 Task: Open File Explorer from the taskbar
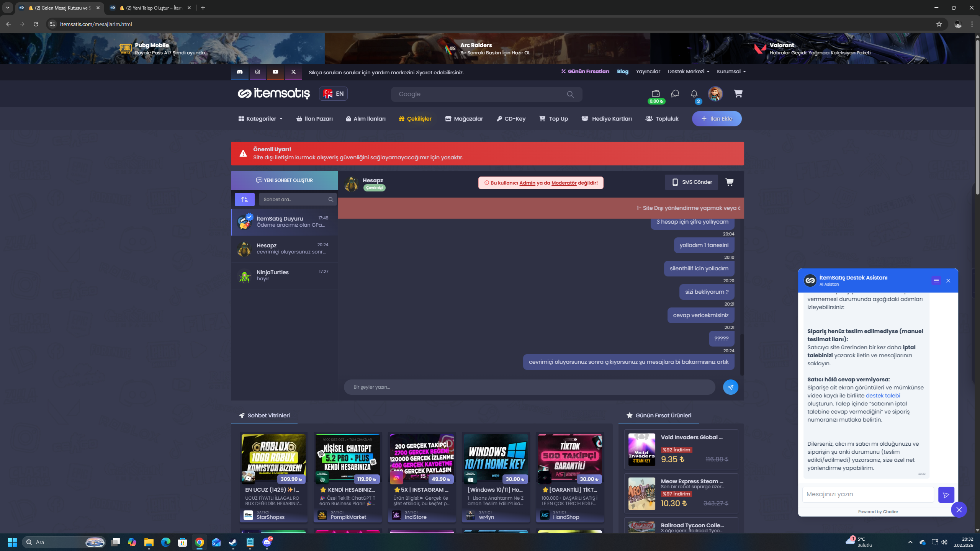pos(149,542)
